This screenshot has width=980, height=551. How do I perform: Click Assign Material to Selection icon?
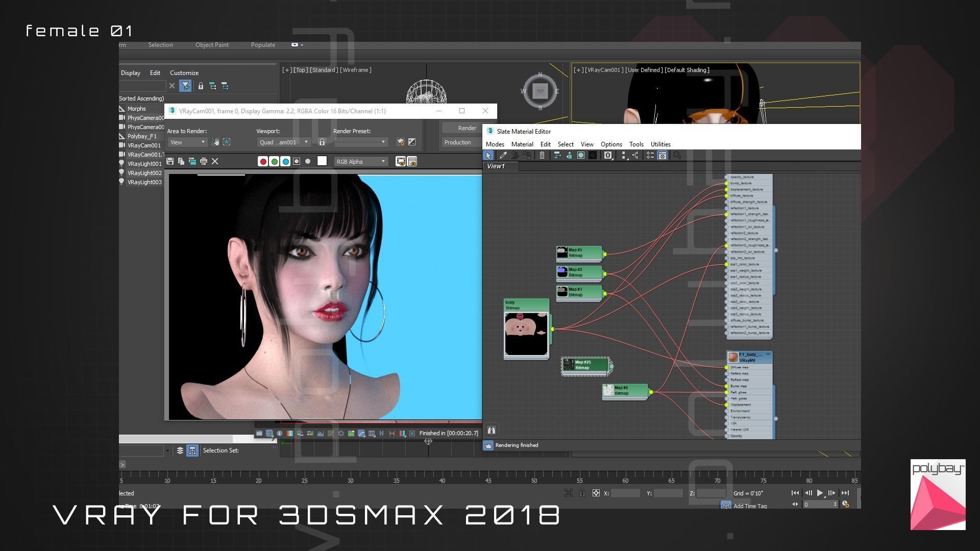527,156
